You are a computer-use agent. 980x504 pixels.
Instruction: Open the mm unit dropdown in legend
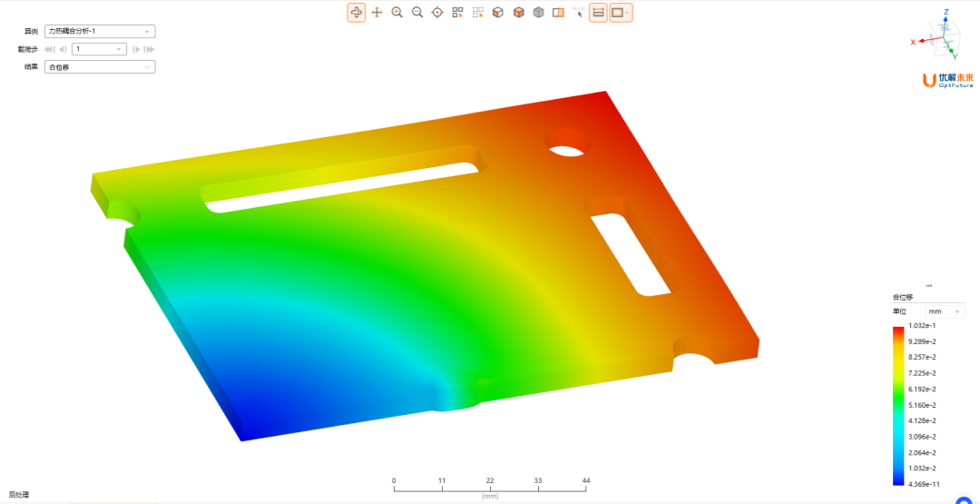(x=945, y=311)
